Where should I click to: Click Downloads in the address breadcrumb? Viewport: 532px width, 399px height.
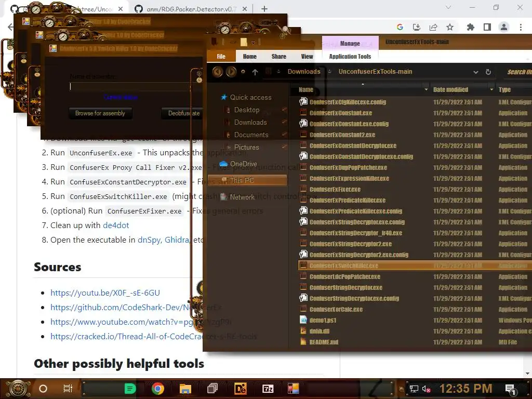tap(304, 72)
